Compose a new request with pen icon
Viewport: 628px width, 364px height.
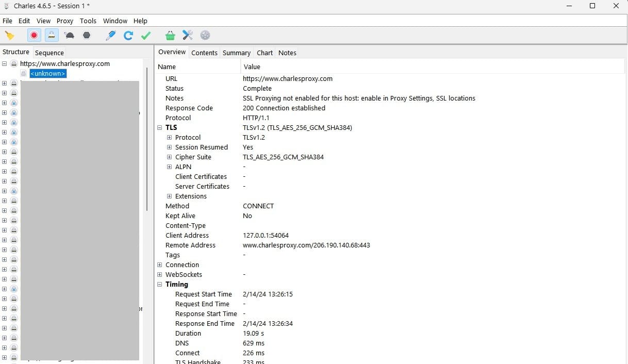(x=110, y=36)
